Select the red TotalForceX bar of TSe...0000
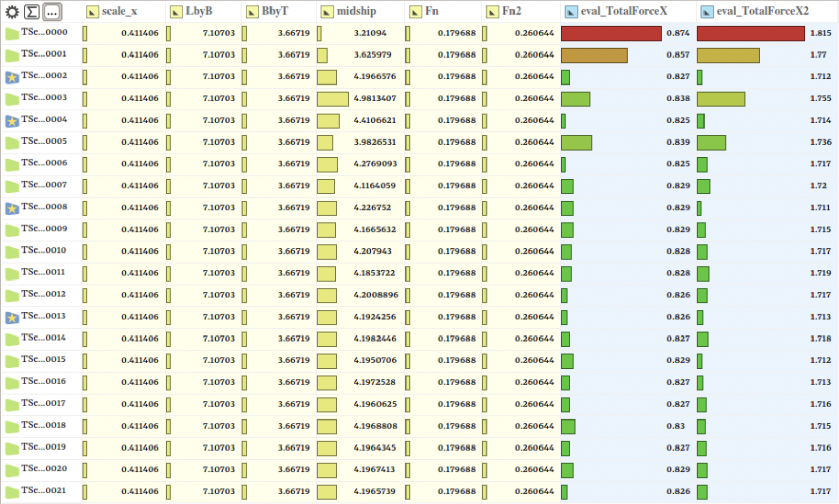The image size is (839, 504). point(611,34)
